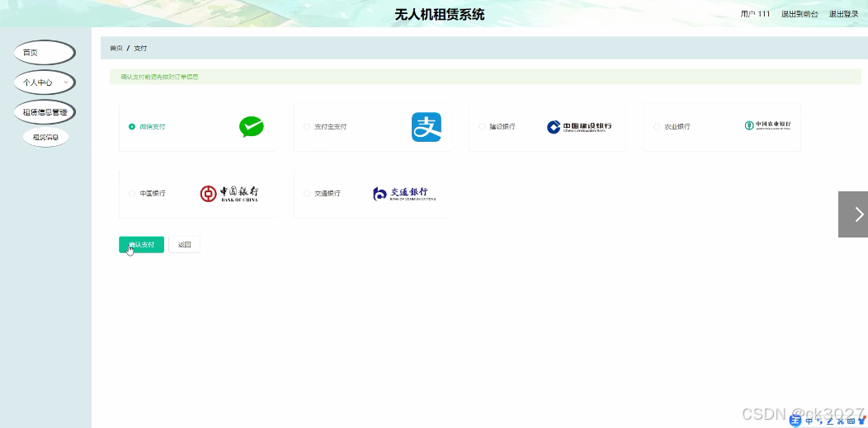The height and width of the screenshot is (428, 868).
Task: Expand the 个人中心 dropdown chevron
Action: (x=66, y=82)
